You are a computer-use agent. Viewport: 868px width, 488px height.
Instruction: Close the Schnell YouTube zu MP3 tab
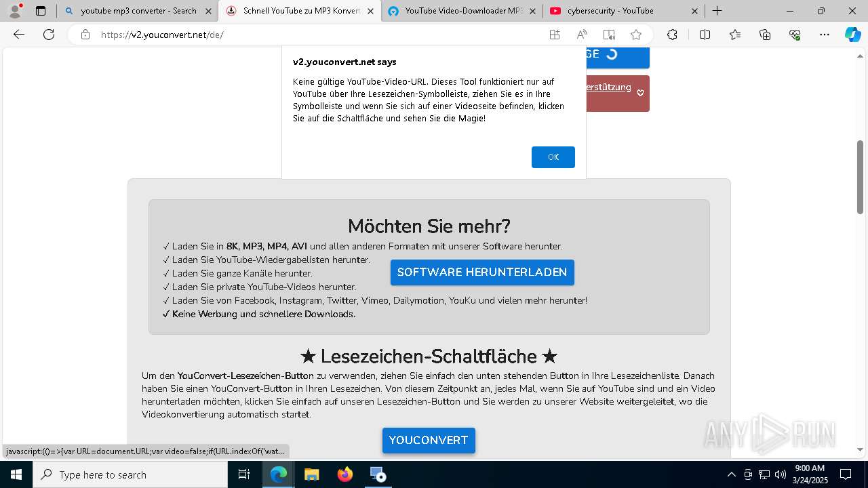pyautogui.click(x=370, y=11)
